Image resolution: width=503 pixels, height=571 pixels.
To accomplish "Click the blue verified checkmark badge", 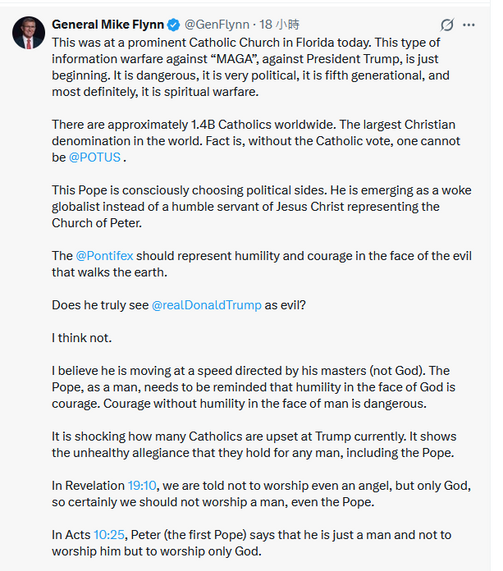I will click(173, 25).
